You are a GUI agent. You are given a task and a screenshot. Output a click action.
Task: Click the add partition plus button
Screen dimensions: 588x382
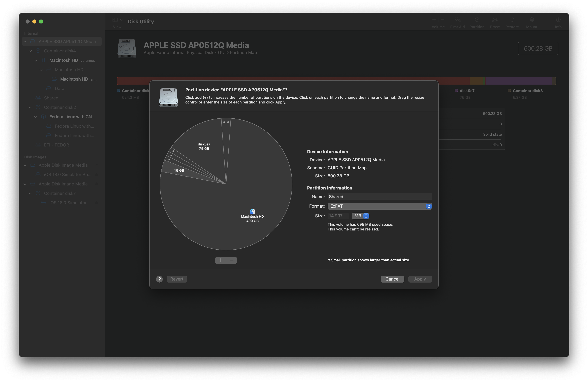(x=220, y=260)
